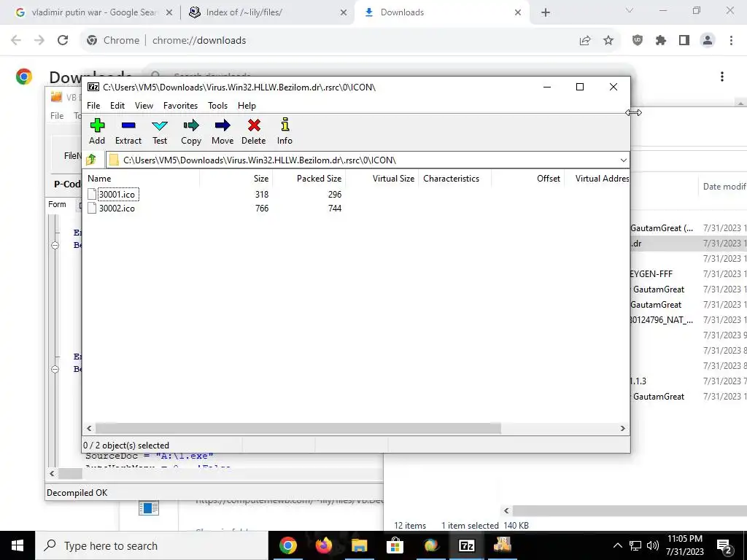Show hidden system tray icons

tap(617, 545)
